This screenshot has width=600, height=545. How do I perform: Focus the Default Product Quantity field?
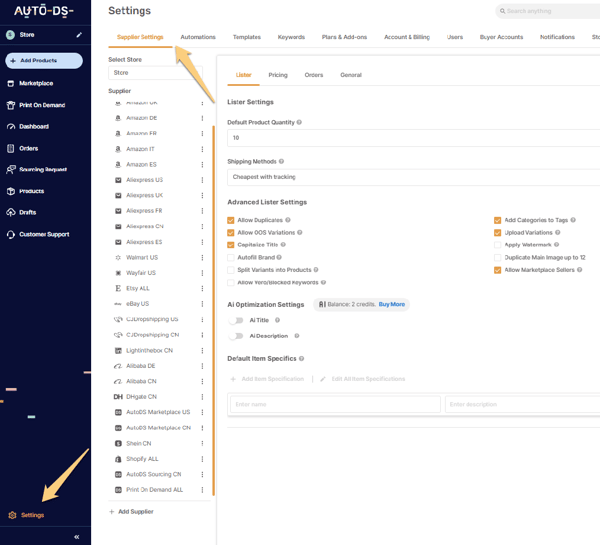413,138
